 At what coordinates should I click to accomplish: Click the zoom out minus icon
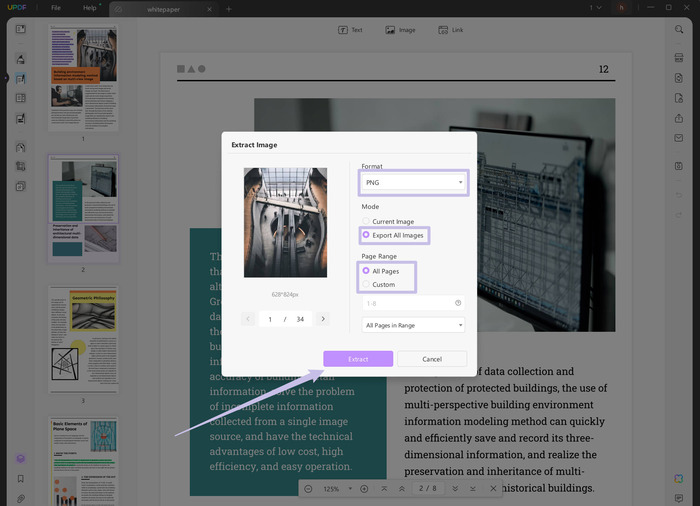point(308,489)
